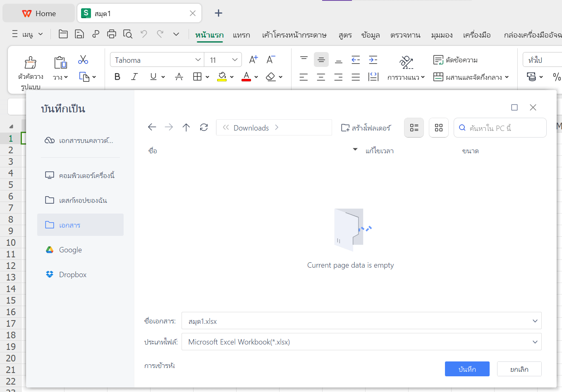
Task: Click the ค้นหาใน PC นี้ search field
Action: (500, 128)
